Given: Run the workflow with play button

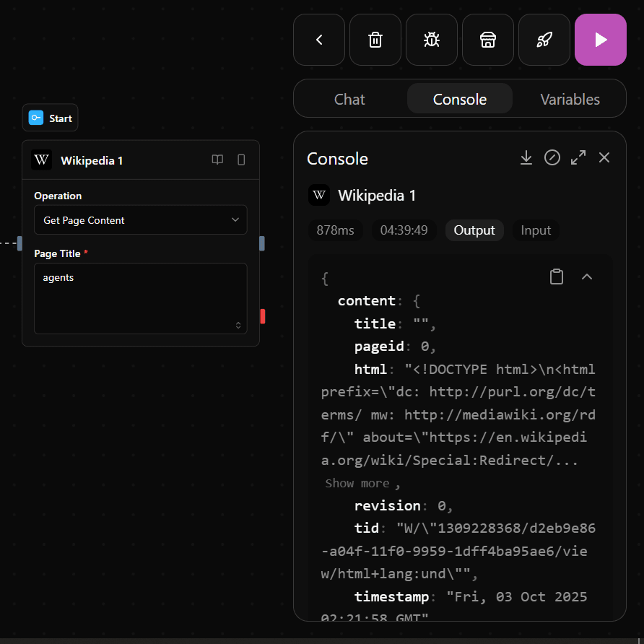Looking at the screenshot, I should tap(600, 40).
